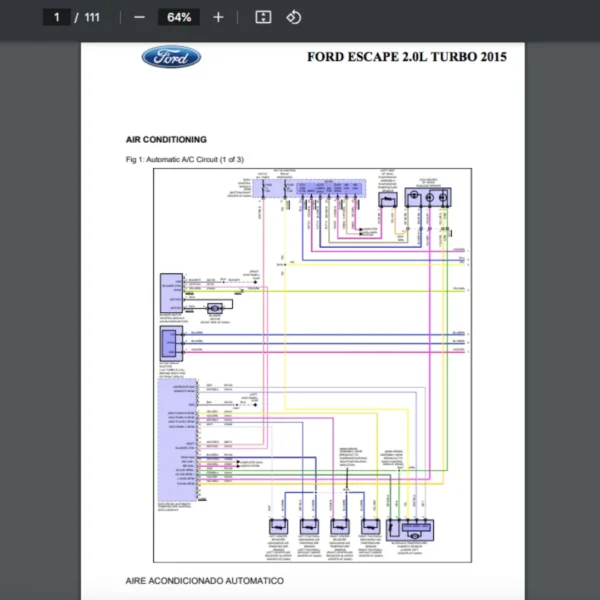Click the FORD ESCAPE 2.0L TURBO 2015 title
The image size is (600, 600).
[x=406, y=57]
